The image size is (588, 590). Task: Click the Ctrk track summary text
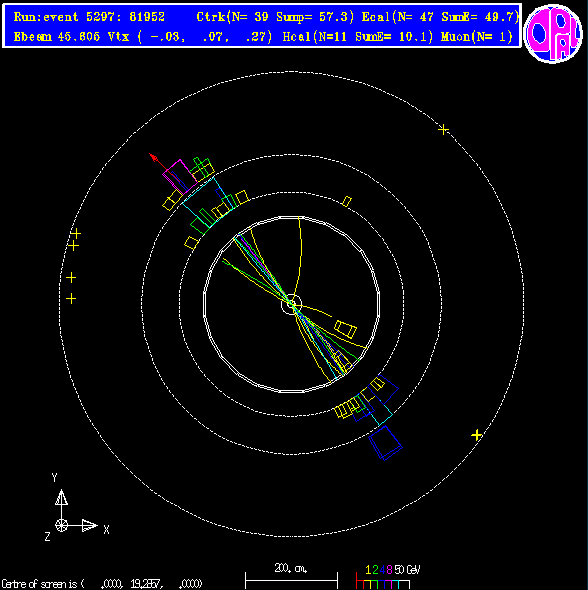(x=275, y=17)
